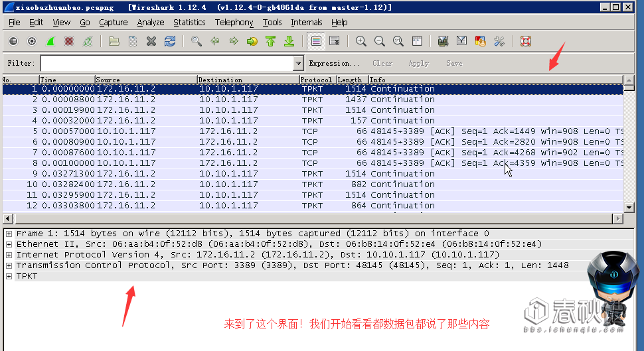Click the horizontal scrollbar of packet list
Screen dimensions: 644x351
313,218
